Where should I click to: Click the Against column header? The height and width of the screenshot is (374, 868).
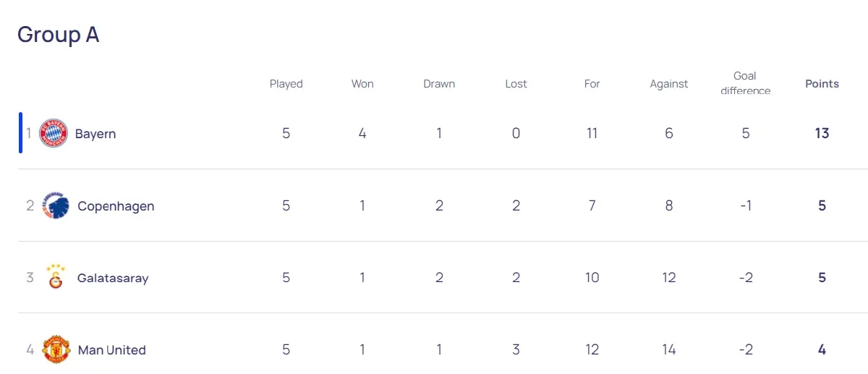[668, 84]
